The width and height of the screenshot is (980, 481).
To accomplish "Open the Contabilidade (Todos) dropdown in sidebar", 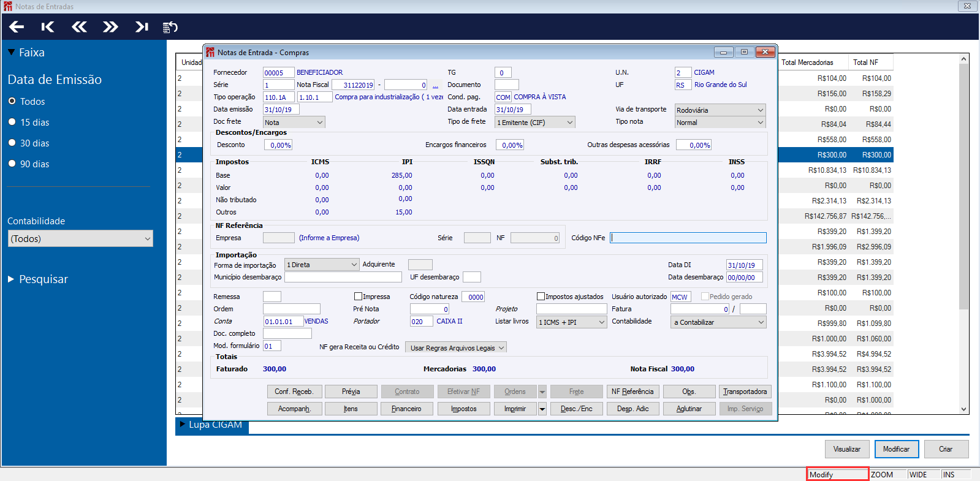I will coord(80,239).
